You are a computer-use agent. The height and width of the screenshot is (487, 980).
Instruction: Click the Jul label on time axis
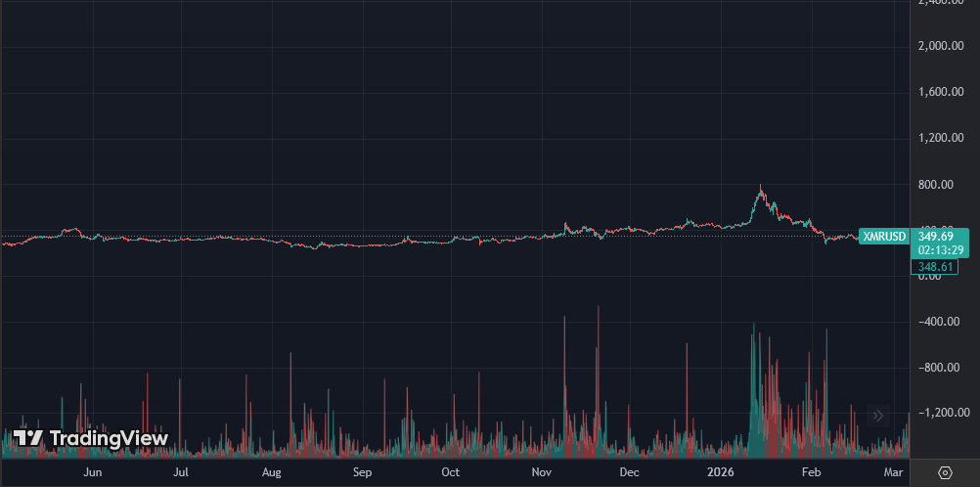point(181,472)
